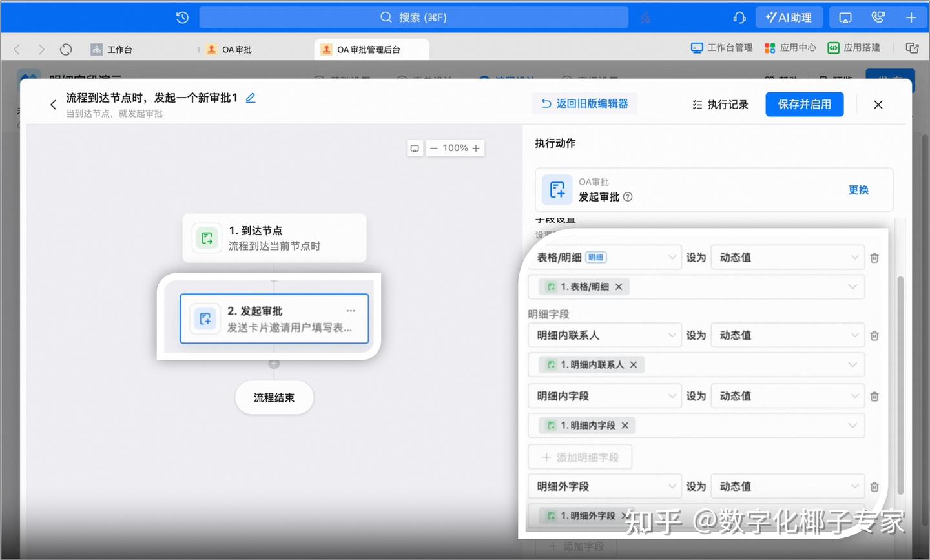
Task: Click the pop-out window icon at far right
Action: coord(912,48)
